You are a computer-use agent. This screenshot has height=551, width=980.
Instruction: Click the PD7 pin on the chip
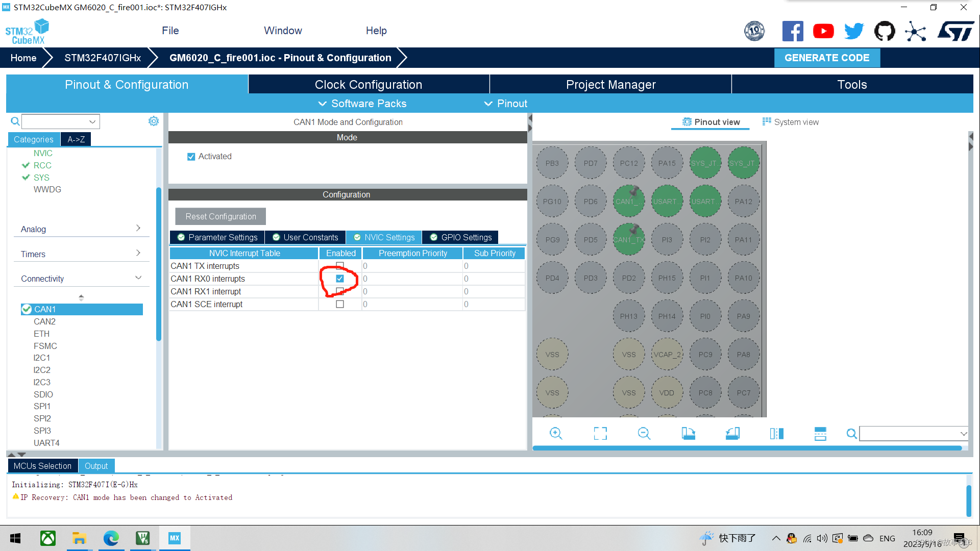click(x=591, y=163)
